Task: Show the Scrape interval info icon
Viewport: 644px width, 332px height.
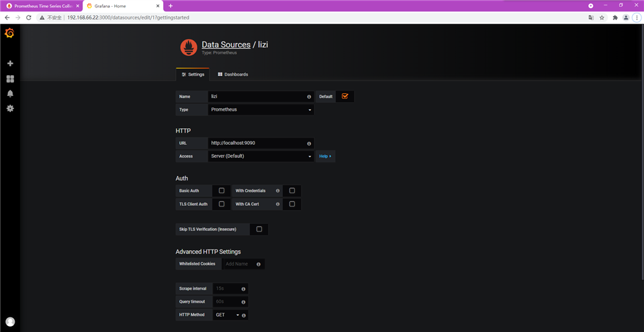Action: pos(243,289)
